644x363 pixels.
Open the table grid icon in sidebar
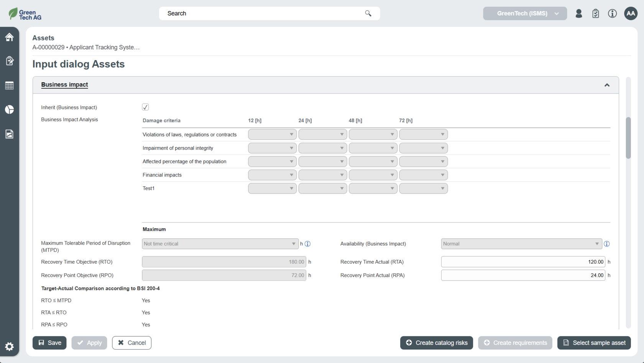[10, 85]
